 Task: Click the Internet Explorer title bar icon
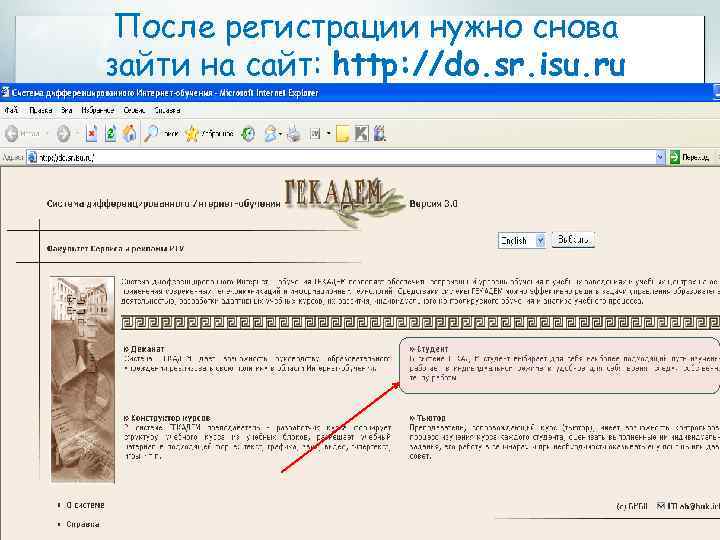[x=5, y=93]
